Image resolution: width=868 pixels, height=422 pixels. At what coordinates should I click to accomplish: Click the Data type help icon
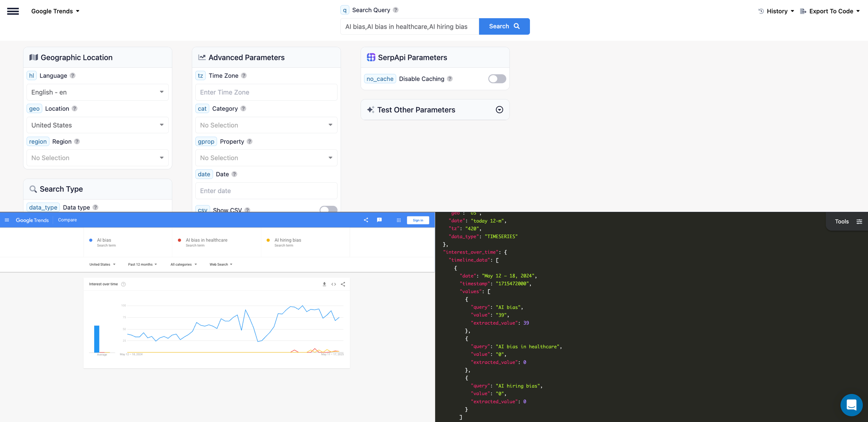pos(95,208)
